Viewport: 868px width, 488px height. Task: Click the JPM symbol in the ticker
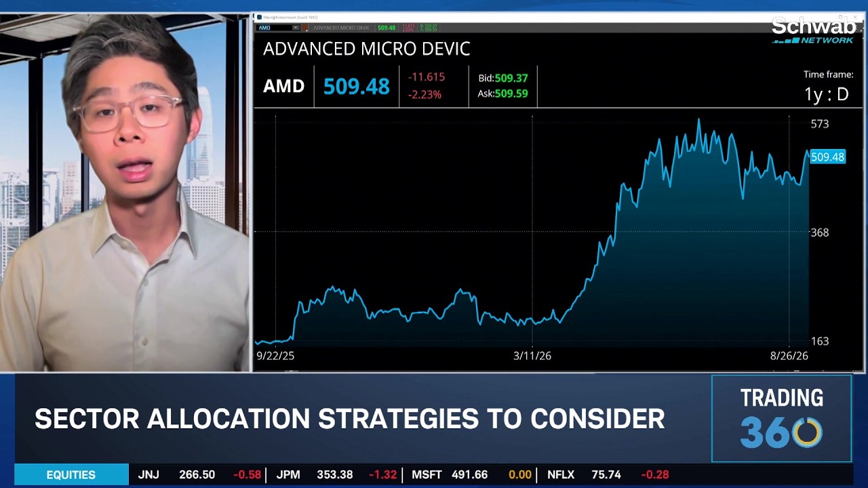click(x=288, y=475)
